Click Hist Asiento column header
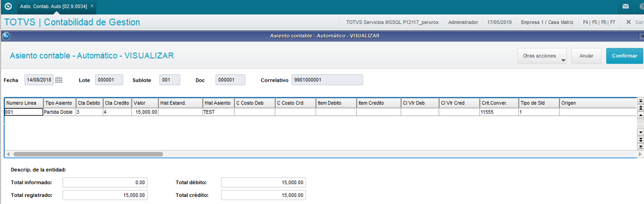644x204 pixels. pos(218,103)
